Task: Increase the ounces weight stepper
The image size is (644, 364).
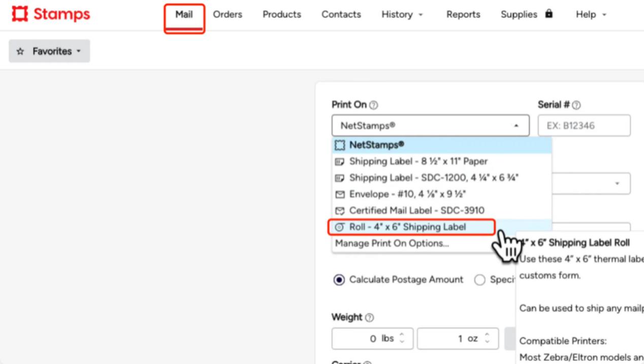Action: coord(487,335)
